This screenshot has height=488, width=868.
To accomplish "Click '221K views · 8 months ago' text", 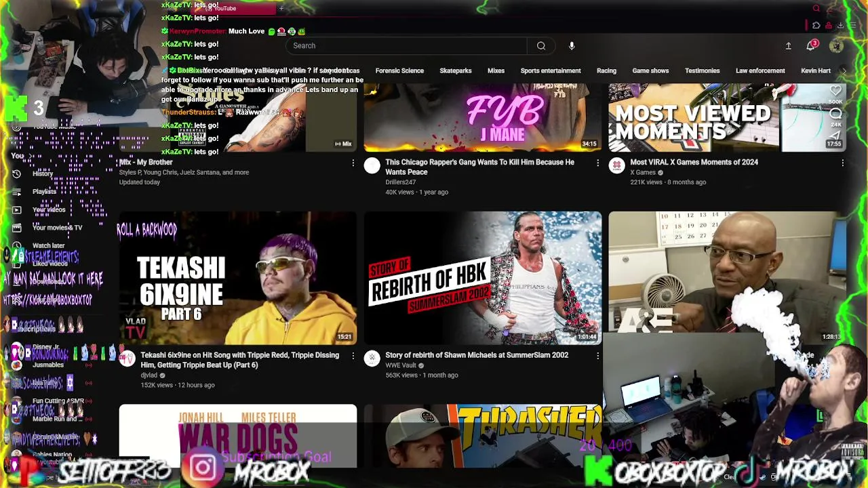I will (668, 182).
